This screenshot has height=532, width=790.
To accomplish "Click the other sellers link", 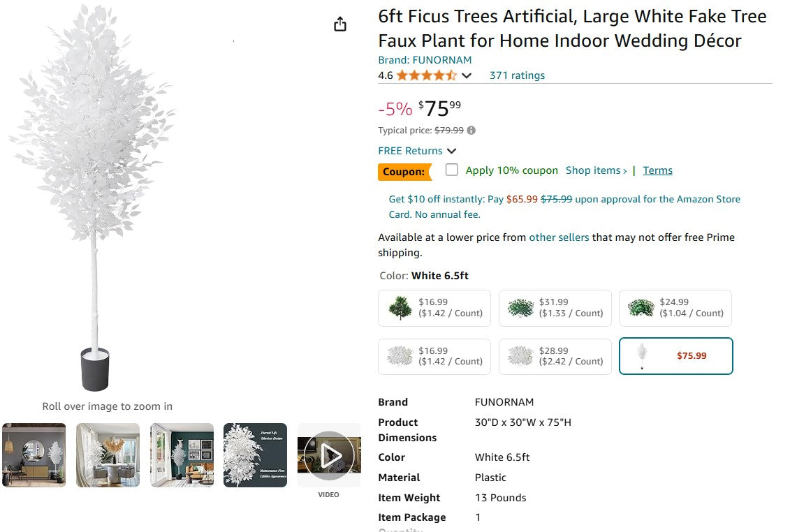I will (x=559, y=237).
